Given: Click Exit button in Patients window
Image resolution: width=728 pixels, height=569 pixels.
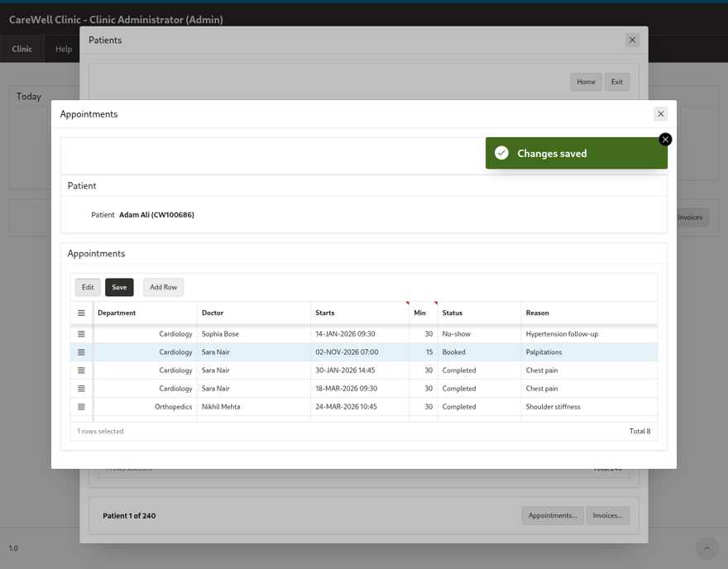Looking at the screenshot, I should click(x=616, y=82).
